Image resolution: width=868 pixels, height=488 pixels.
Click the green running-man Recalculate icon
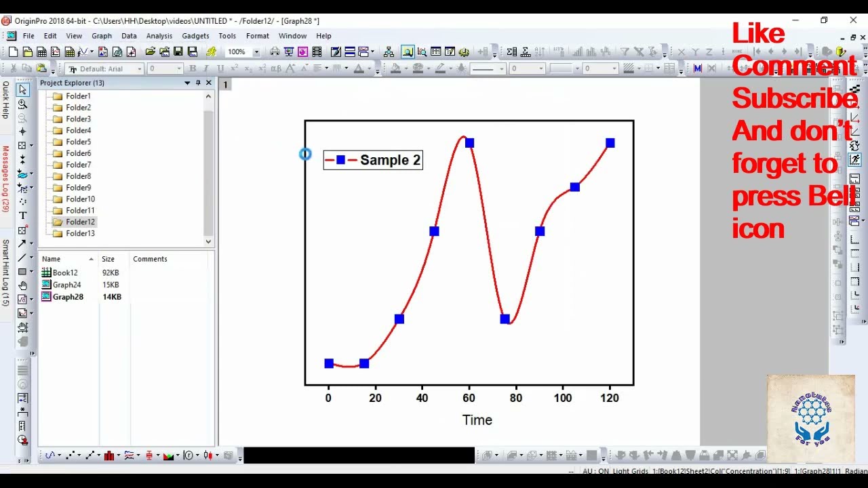(212, 52)
